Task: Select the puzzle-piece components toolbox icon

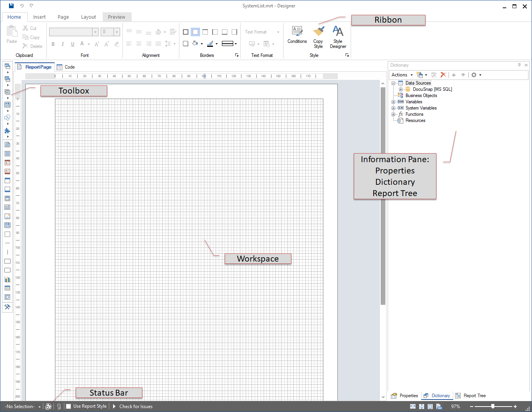Action: (7, 131)
